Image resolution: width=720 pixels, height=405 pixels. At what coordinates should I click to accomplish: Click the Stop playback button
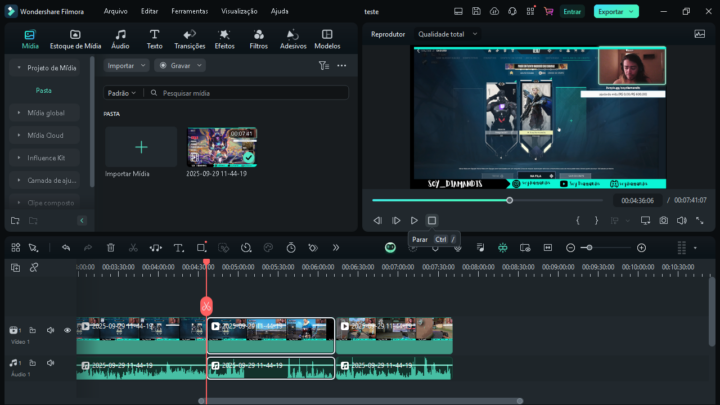[432, 220]
